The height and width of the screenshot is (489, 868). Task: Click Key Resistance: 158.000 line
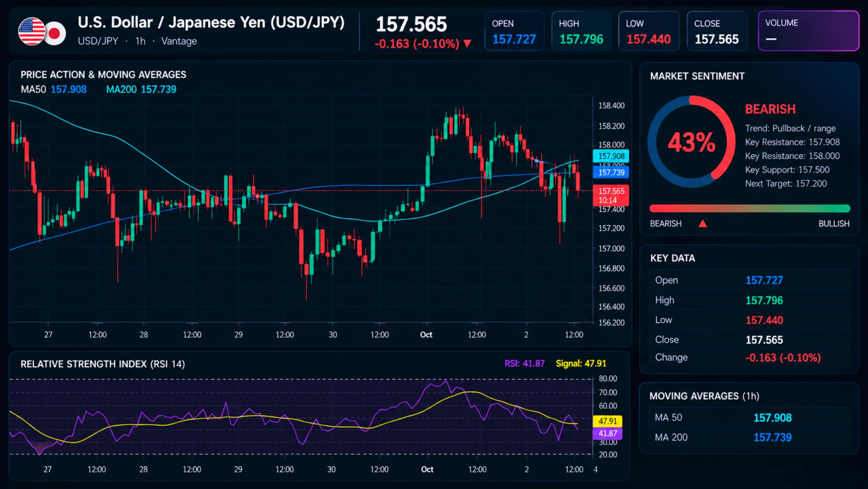tap(792, 156)
